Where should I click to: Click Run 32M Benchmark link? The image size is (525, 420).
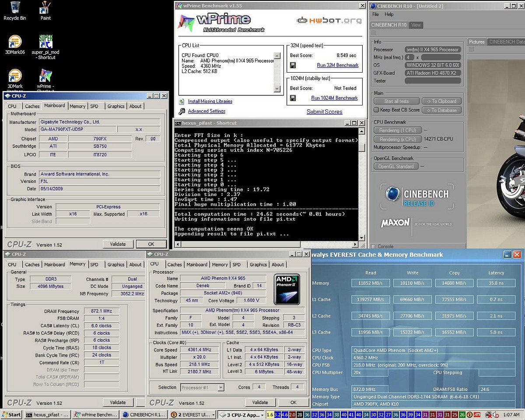coord(338,65)
